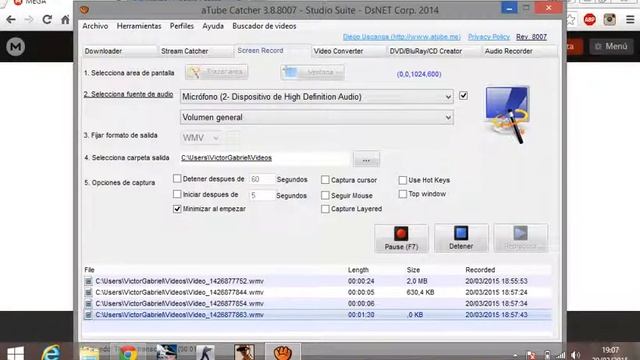The height and width of the screenshot is (360, 640).
Task: Click file icon of Video_1426877854.wmv
Action: (x=88, y=304)
